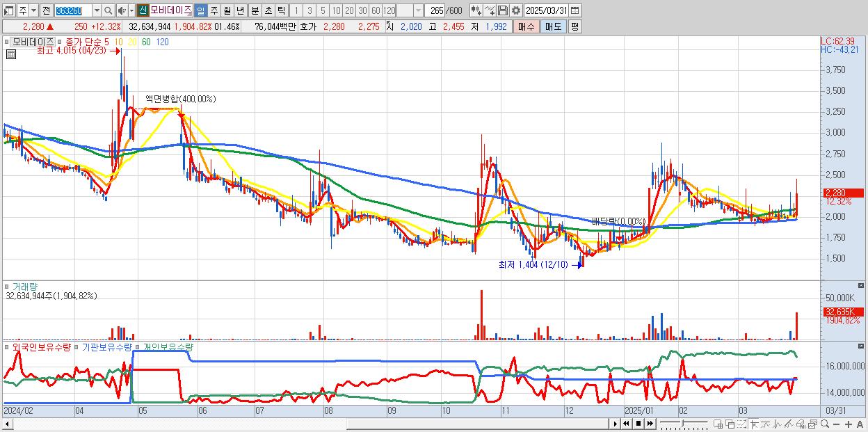Open the calendar date picker icon
868x432 pixels.
pyautogui.click(x=574, y=10)
